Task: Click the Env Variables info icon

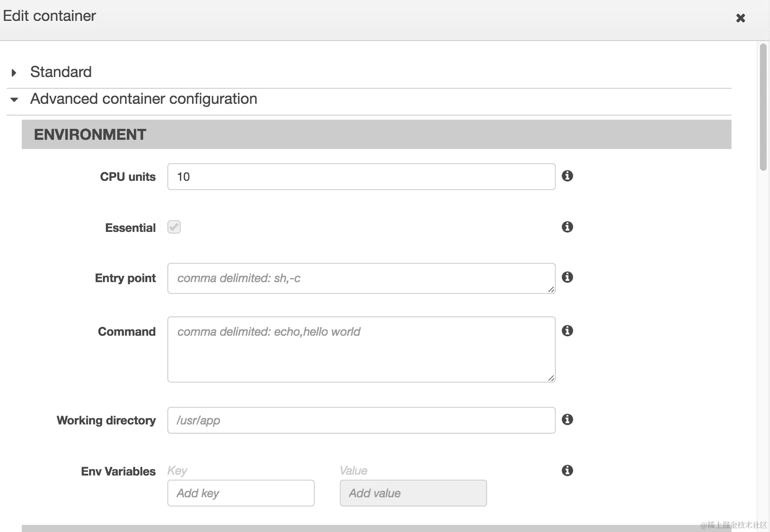Action: coord(567,470)
